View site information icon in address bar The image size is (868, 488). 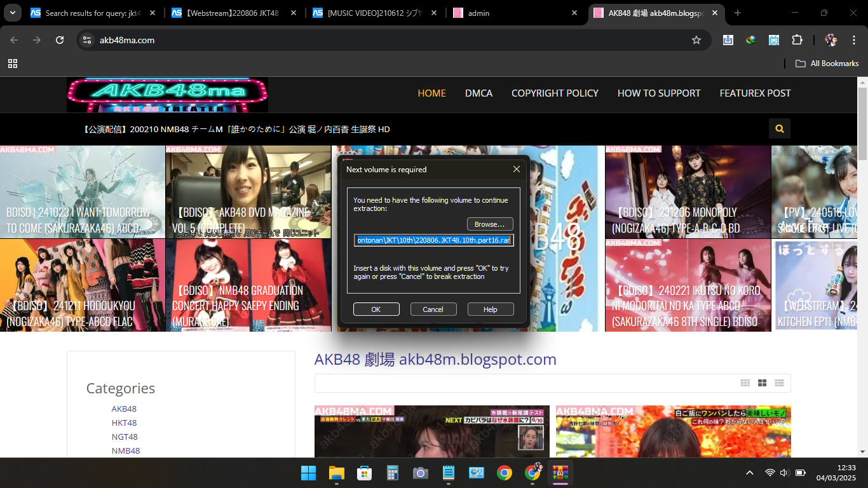tap(87, 40)
